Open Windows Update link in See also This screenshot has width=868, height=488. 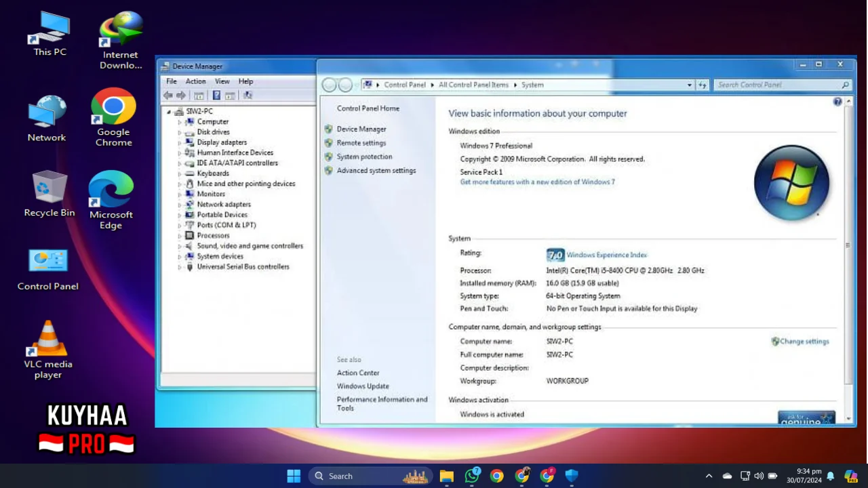pyautogui.click(x=363, y=386)
